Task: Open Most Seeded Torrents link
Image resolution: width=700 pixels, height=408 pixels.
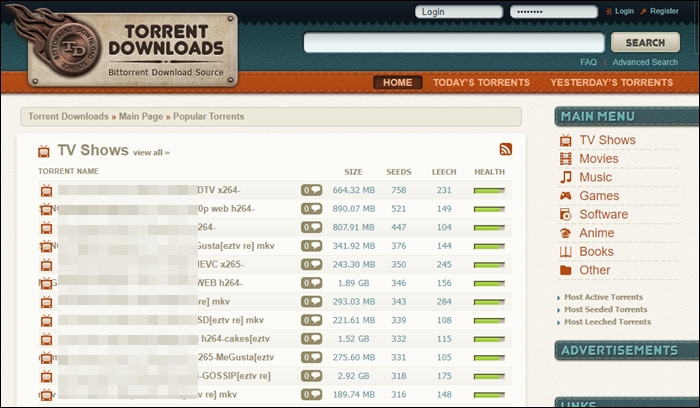Action: (605, 309)
